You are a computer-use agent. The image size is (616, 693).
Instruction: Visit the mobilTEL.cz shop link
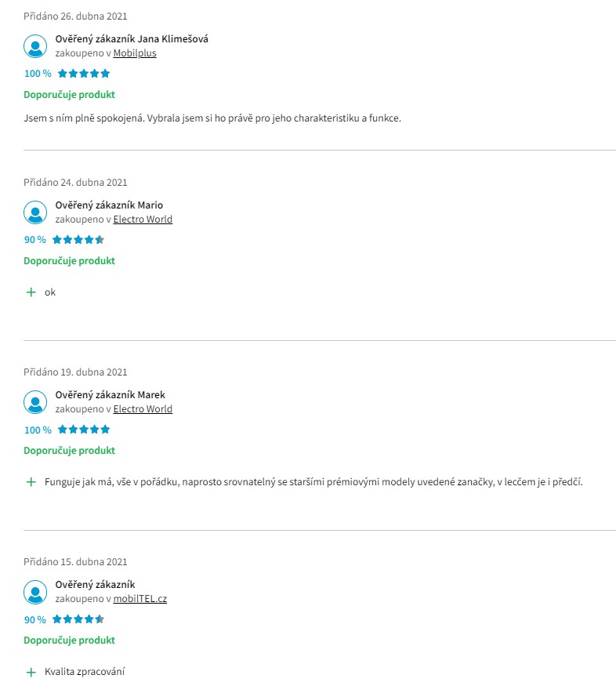pos(140,599)
